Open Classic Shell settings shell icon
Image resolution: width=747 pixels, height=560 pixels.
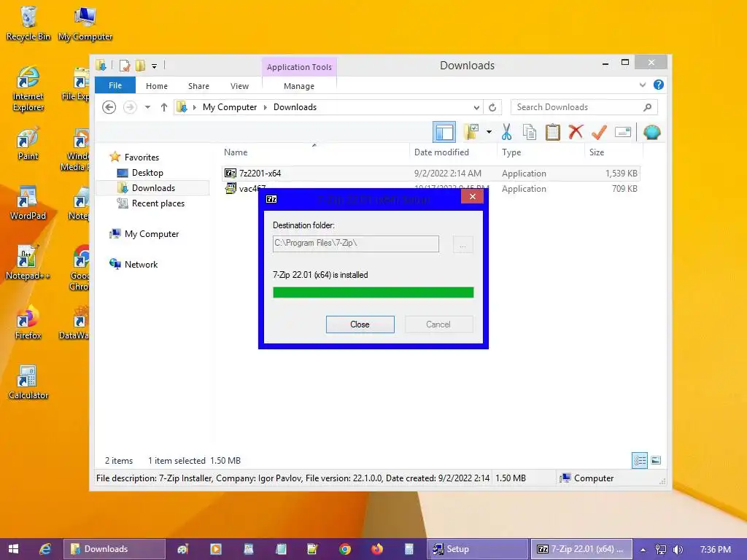[x=651, y=132]
